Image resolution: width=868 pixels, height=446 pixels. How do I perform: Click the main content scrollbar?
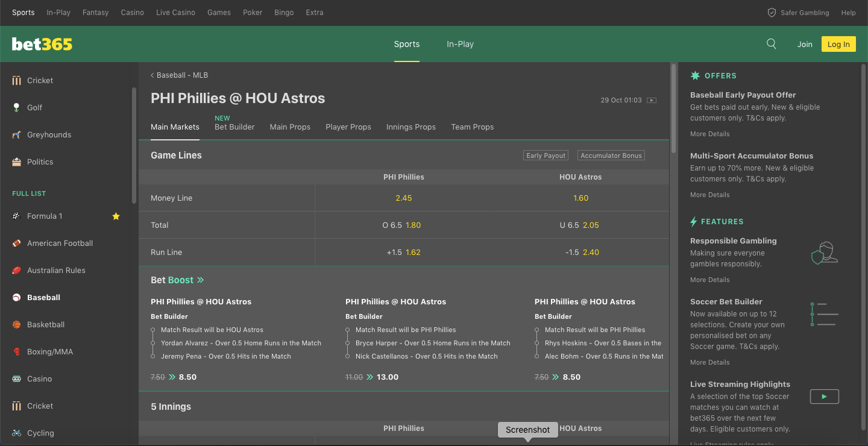673,108
